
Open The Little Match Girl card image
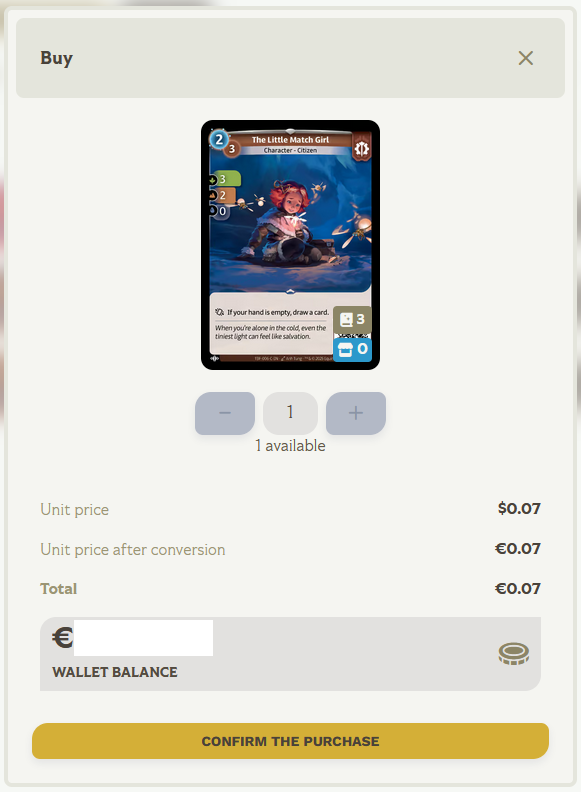tap(290, 245)
